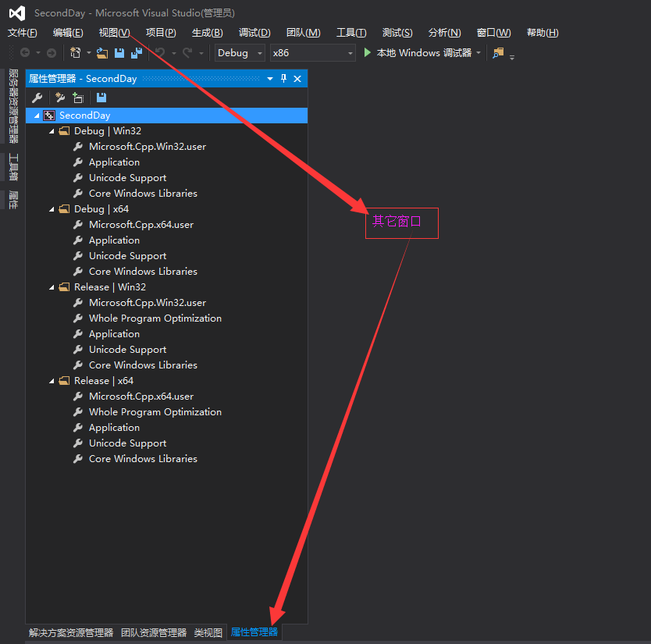Click the New Project toolbar icon
The image size is (651, 644).
coord(76,53)
